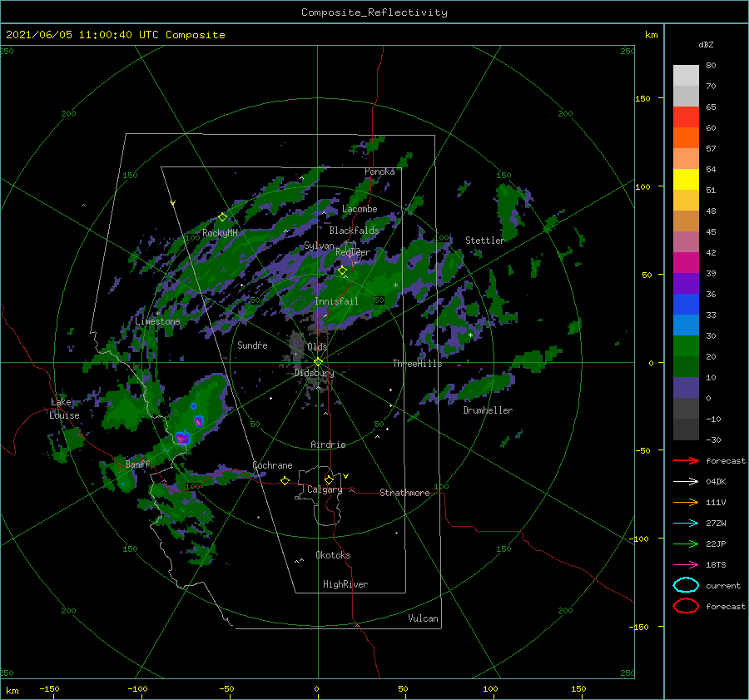This screenshot has width=749, height=700.
Task: Select the Blackfalds label
Action: 354,231
